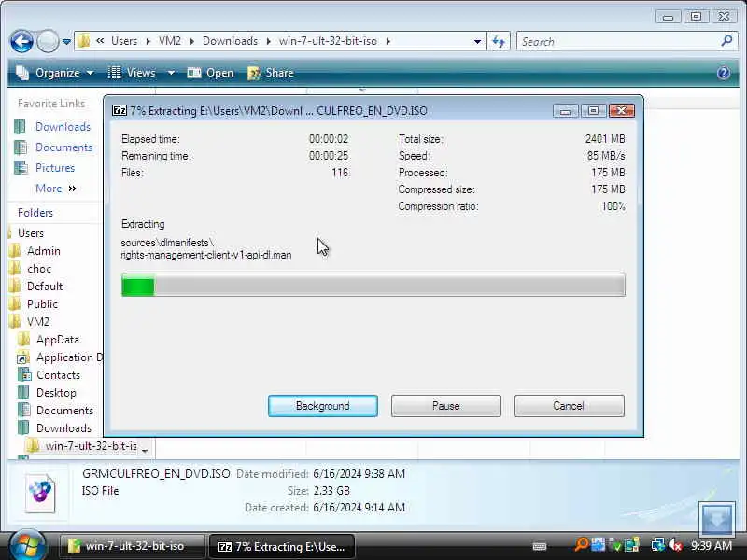747x560 pixels.
Task: Open Downloads in Favorite Links
Action: click(x=63, y=127)
